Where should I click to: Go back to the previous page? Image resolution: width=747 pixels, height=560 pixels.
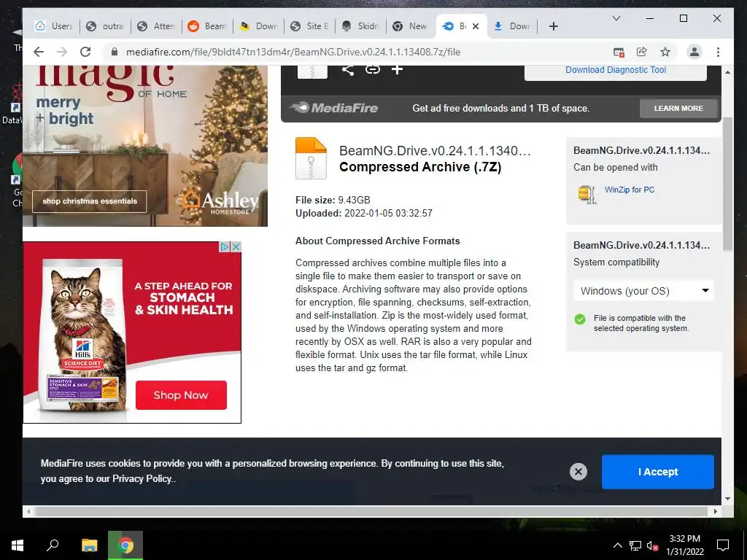[x=39, y=52]
